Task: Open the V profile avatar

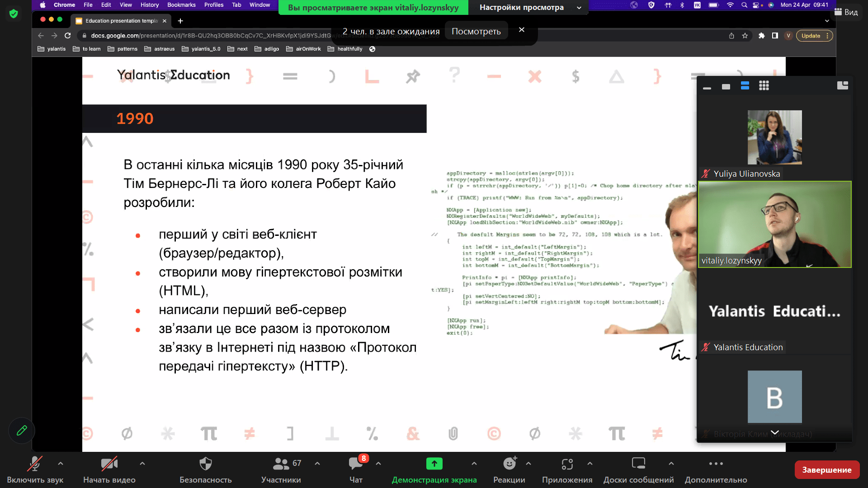Action: coord(788,36)
